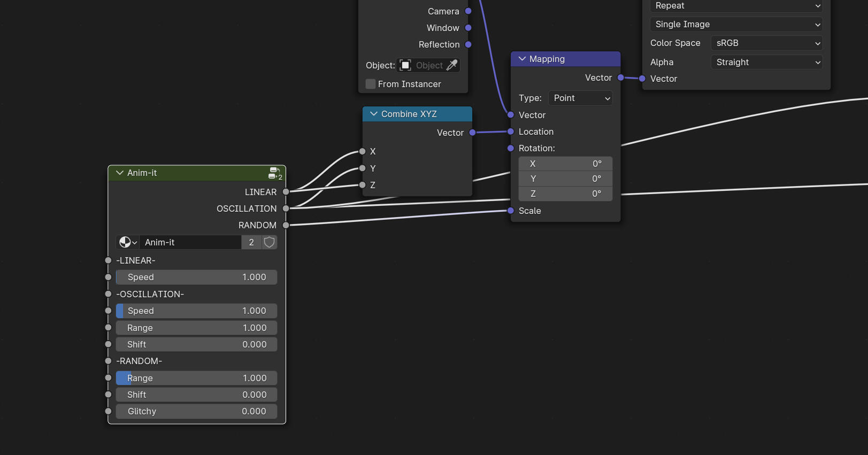The height and width of the screenshot is (455, 868).
Task: Click the Rotation X value field
Action: point(565,164)
